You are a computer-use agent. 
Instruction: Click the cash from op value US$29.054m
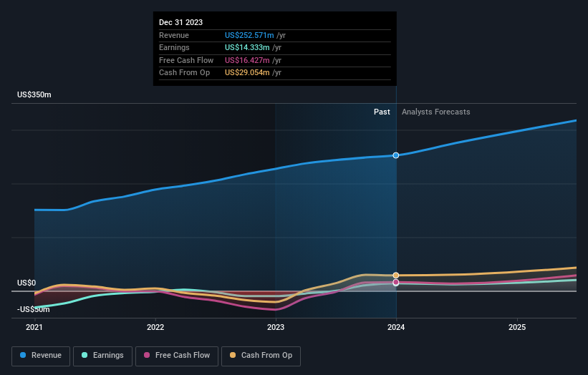point(247,73)
